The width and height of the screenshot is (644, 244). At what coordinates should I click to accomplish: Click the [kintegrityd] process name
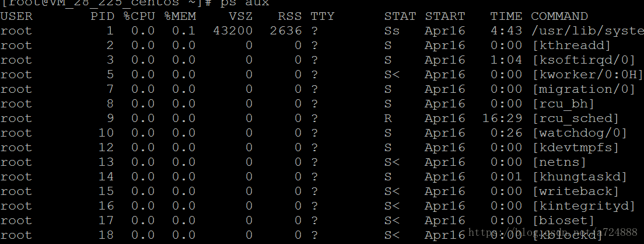click(x=584, y=206)
